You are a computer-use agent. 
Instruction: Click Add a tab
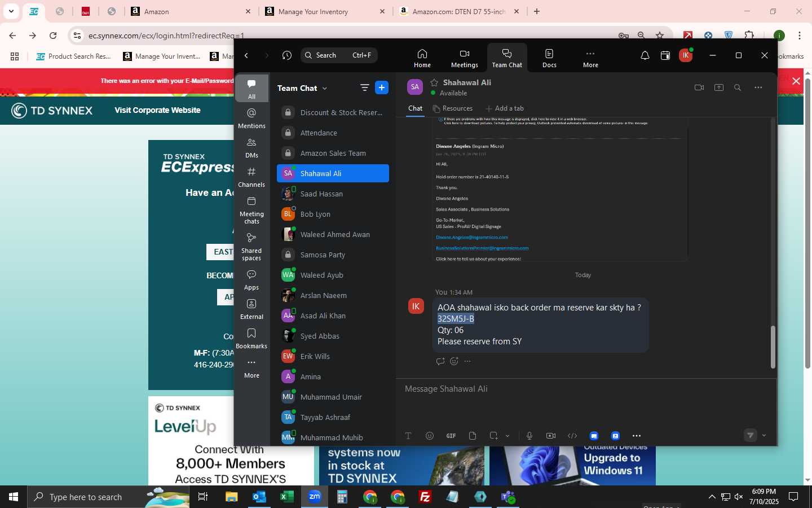[x=505, y=108]
